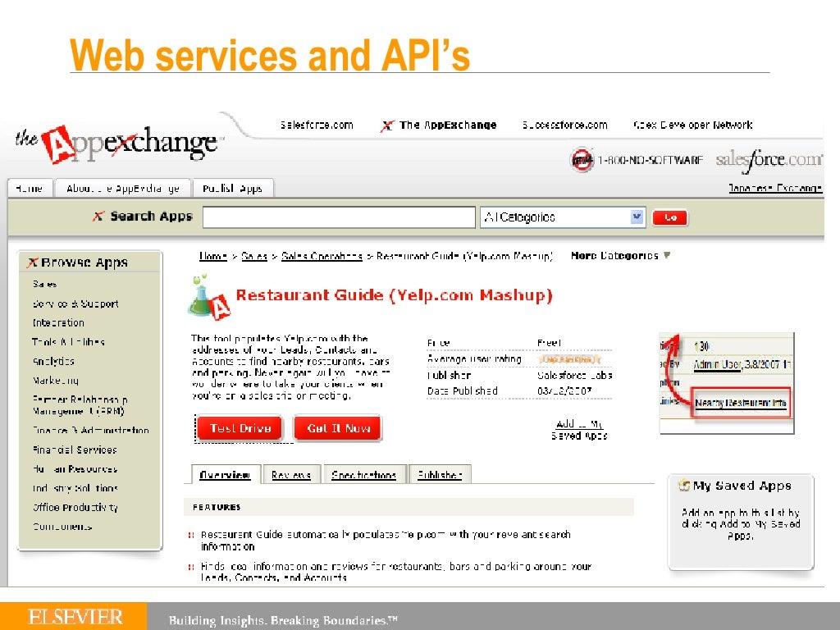Image resolution: width=840 pixels, height=630 pixels.
Task: Switch to the Overview tab
Action: (225, 475)
